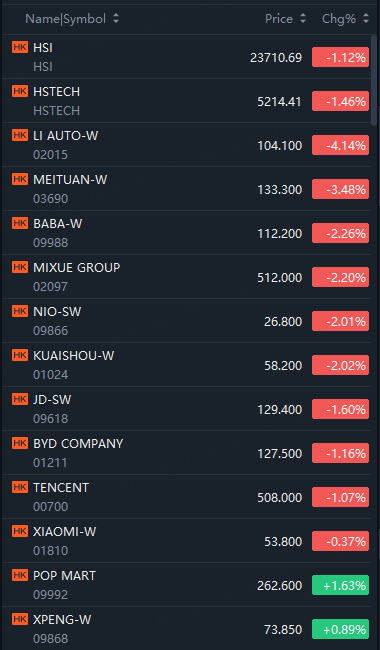Select the KUAISHOU-W row

186,365
